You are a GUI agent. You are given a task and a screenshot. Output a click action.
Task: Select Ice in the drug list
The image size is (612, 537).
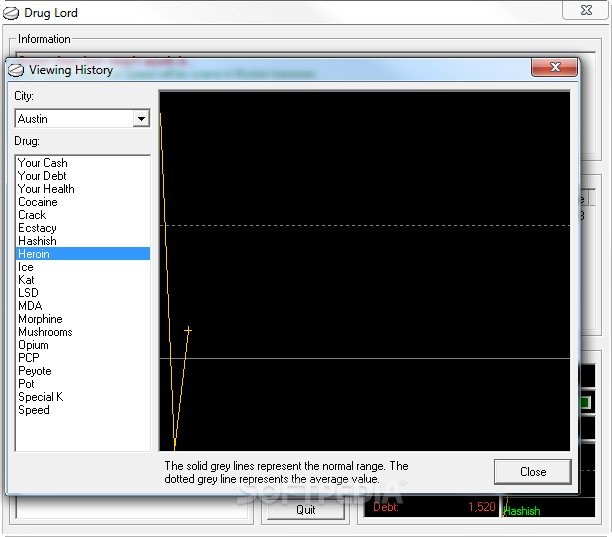[x=83, y=267]
